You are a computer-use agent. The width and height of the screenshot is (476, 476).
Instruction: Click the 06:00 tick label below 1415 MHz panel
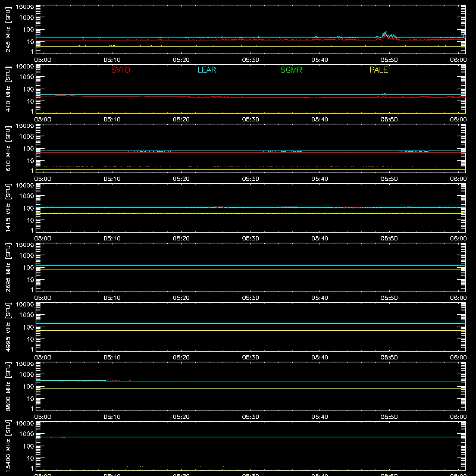458,239
